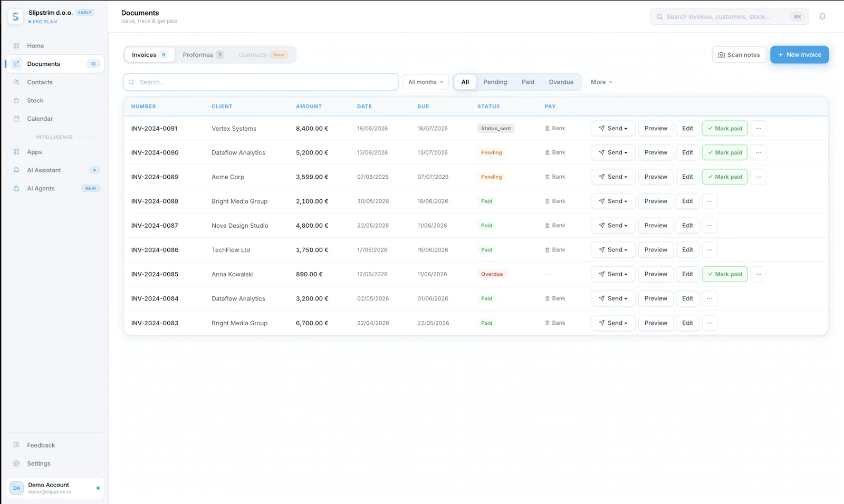
Task: Preview the Anna Kowalski invoice
Action: [656, 274]
